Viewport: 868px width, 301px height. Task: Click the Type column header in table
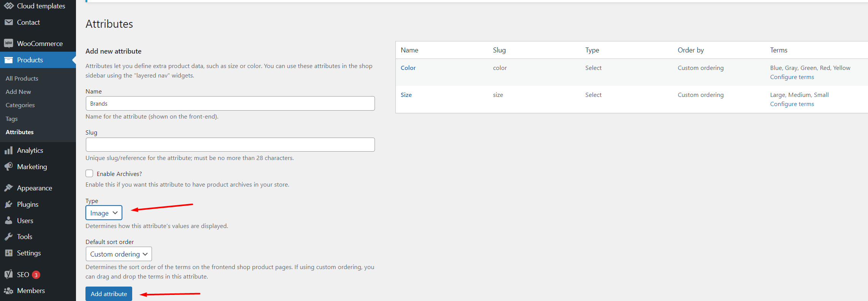pos(592,50)
